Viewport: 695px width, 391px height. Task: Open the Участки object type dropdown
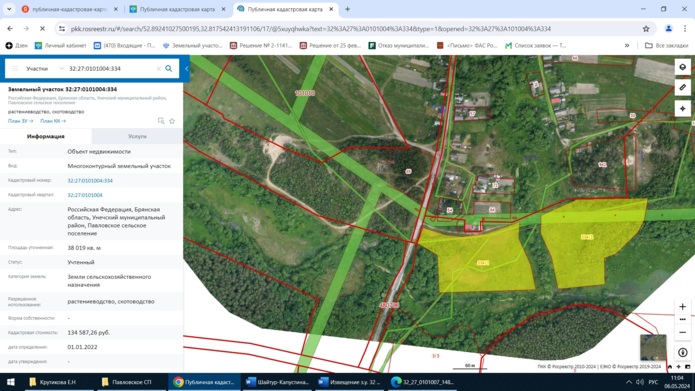tap(44, 69)
